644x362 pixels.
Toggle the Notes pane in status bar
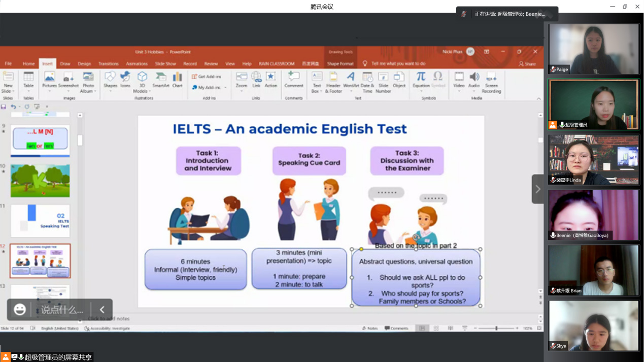pos(370,329)
